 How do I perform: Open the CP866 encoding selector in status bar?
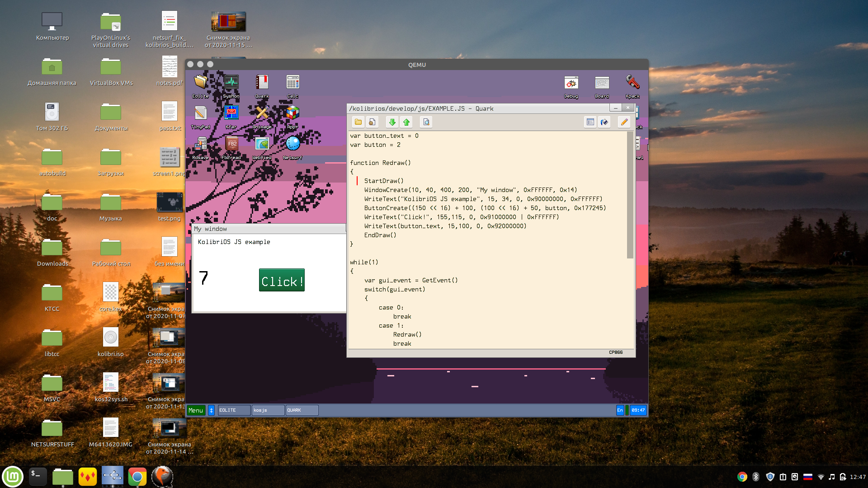click(x=615, y=352)
